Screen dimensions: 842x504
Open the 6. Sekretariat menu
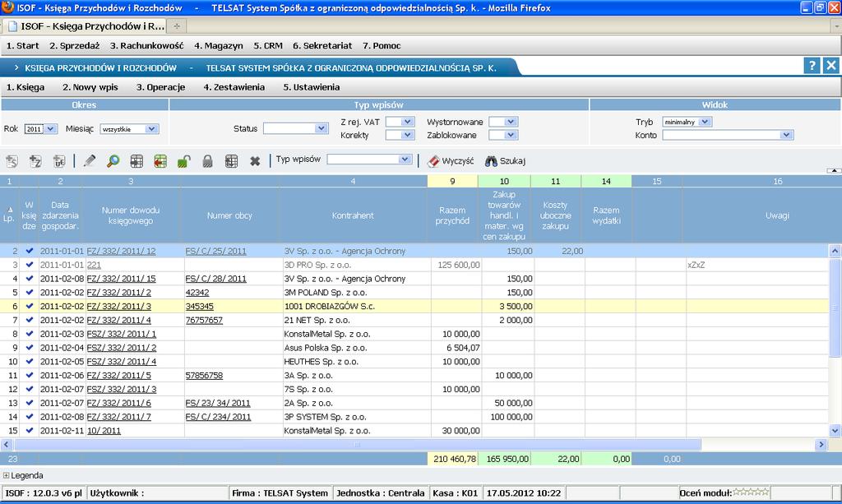(322, 45)
